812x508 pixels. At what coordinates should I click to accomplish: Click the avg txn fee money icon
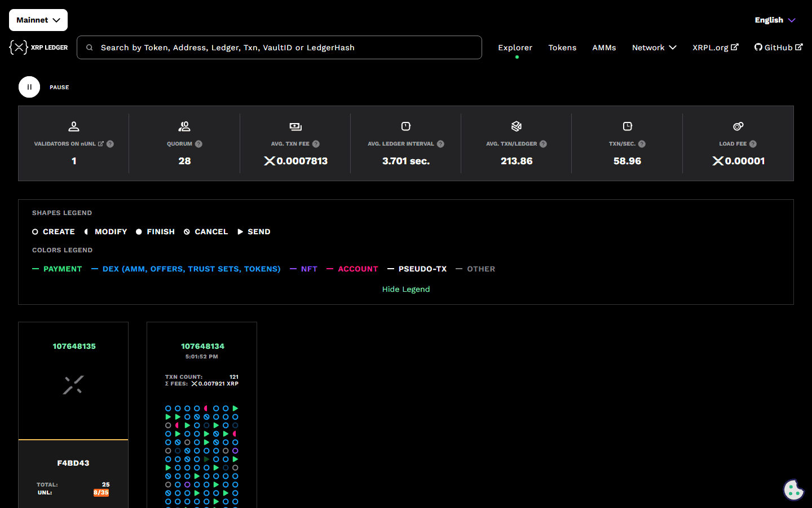point(295,126)
